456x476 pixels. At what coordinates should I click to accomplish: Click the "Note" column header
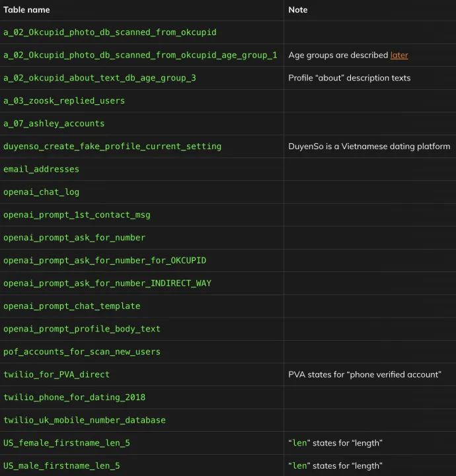[297, 10]
